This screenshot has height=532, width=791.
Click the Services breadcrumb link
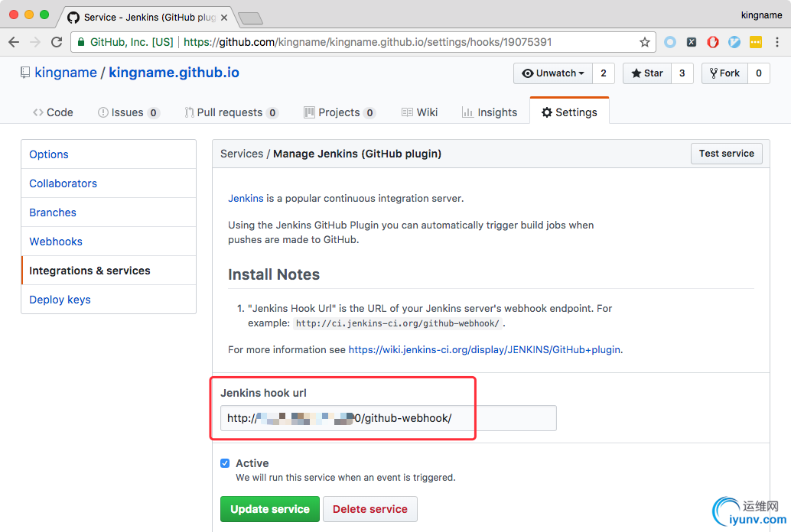[242, 154]
